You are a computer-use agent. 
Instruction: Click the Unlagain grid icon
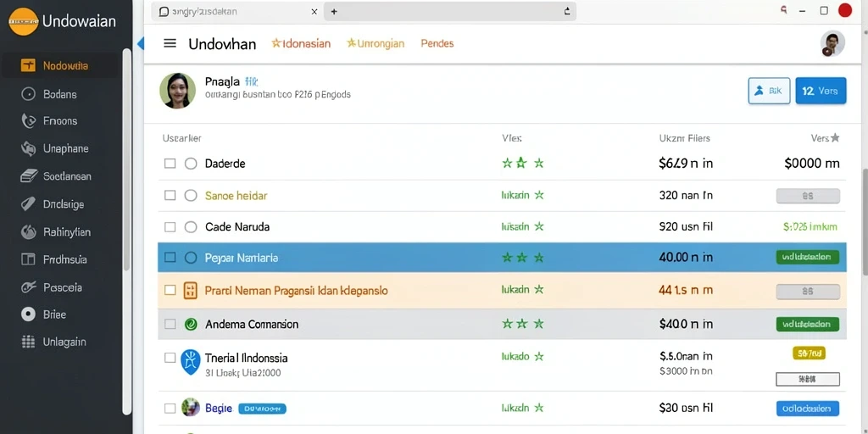tap(28, 342)
